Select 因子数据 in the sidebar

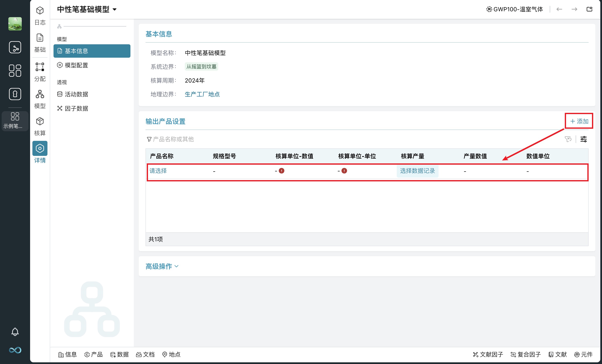[76, 108]
